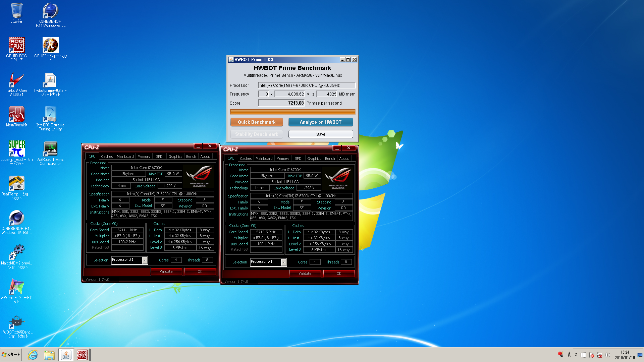This screenshot has width=644, height=362.
Task: Open the Recycle Bin desktop icon
Action: pos(16,13)
